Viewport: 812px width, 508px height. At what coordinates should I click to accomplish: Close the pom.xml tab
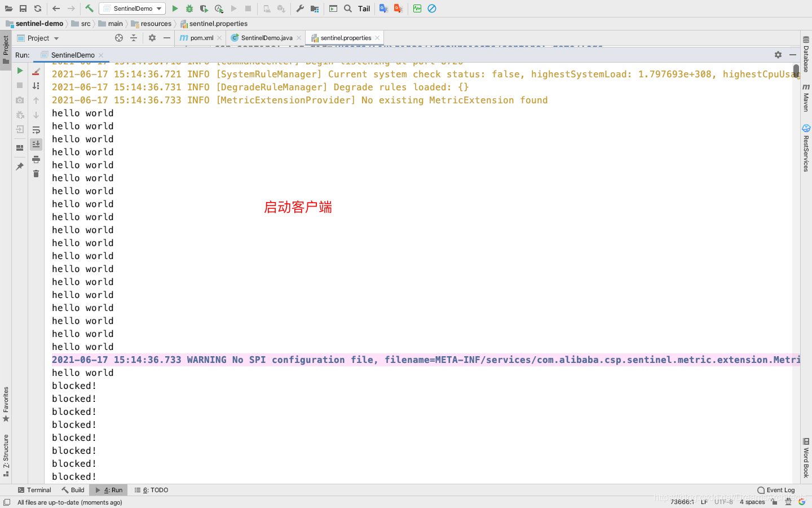click(x=219, y=38)
